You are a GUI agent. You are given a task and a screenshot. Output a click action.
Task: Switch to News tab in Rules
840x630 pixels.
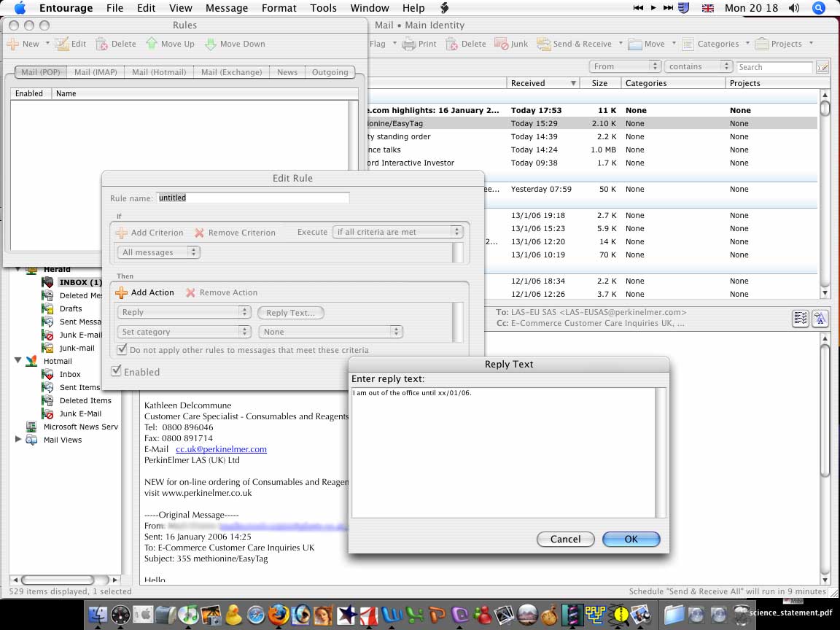pos(287,72)
